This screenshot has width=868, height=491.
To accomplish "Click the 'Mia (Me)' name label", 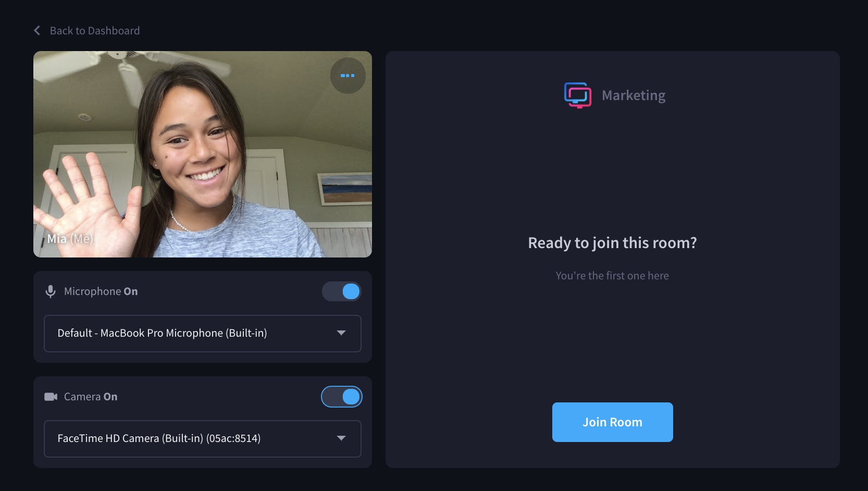I will tap(70, 239).
